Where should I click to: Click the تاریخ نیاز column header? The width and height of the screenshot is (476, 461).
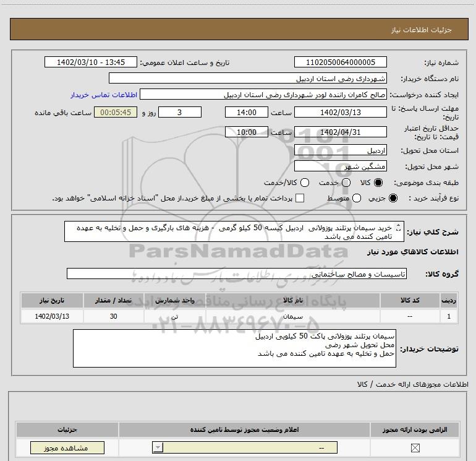click(52, 300)
